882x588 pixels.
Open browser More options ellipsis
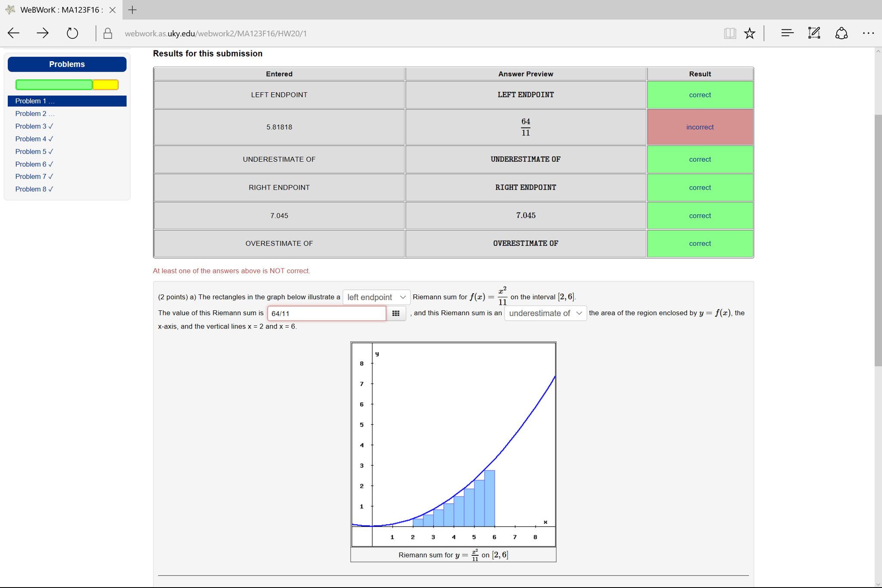(x=868, y=33)
